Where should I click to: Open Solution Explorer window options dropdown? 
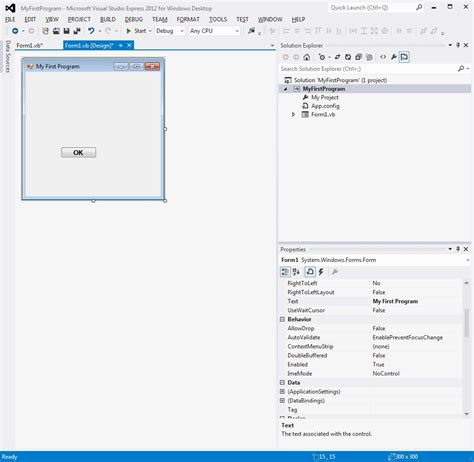450,45
